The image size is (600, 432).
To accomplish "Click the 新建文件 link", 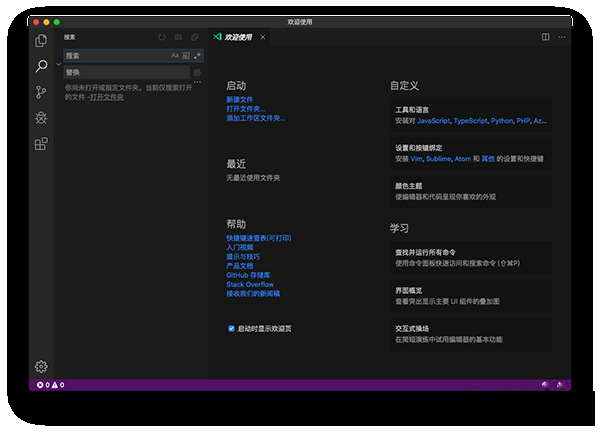I will pyautogui.click(x=240, y=100).
